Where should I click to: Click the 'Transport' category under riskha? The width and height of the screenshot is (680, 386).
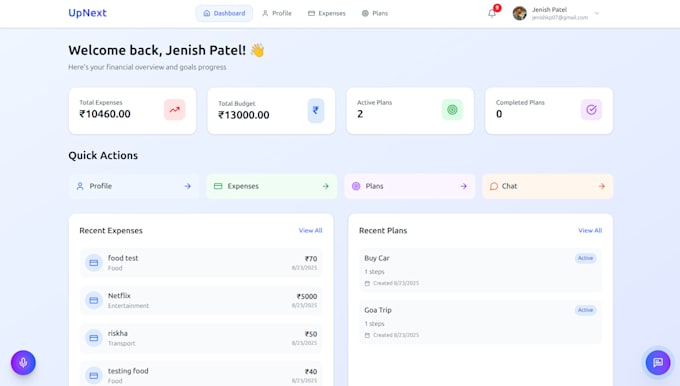[121, 343]
